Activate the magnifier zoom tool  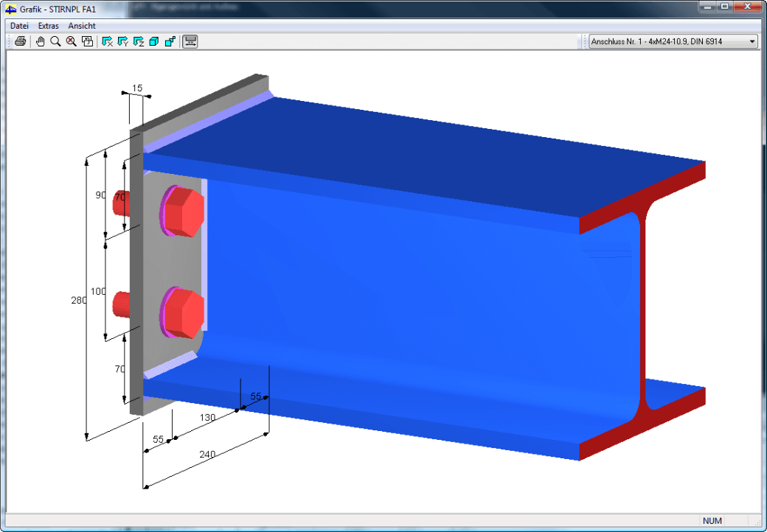56,41
